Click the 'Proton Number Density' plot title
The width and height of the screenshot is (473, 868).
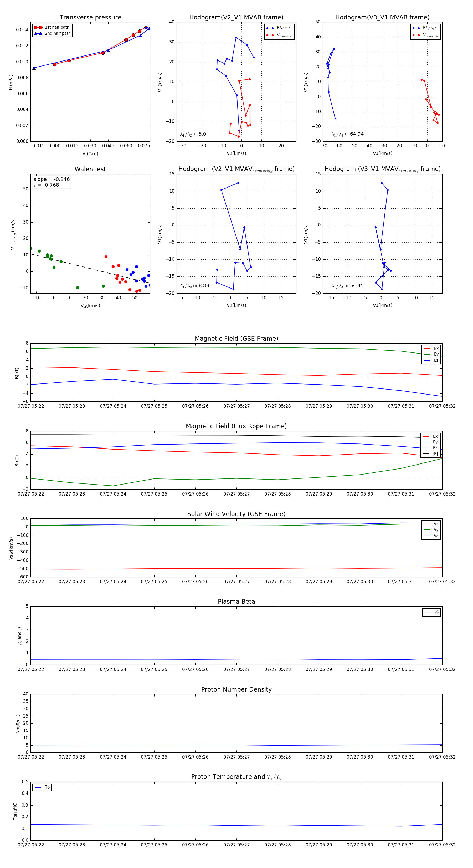click(236, 689)
